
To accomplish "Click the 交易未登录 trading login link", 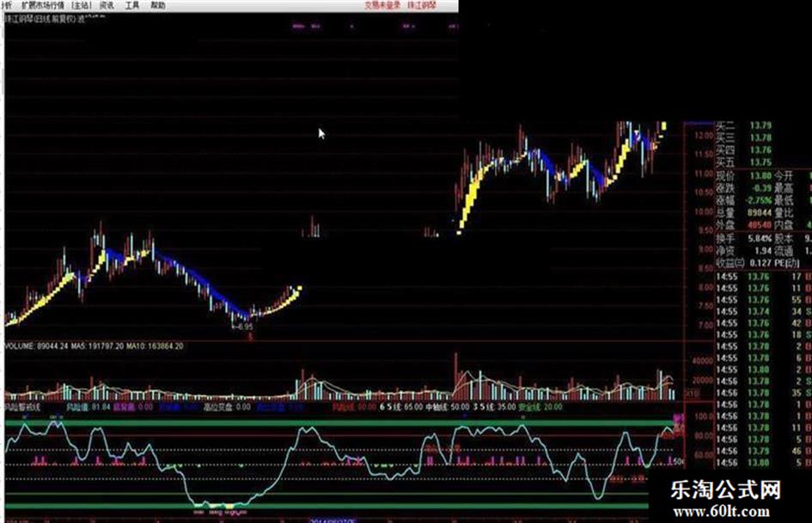I will point(382,5).
